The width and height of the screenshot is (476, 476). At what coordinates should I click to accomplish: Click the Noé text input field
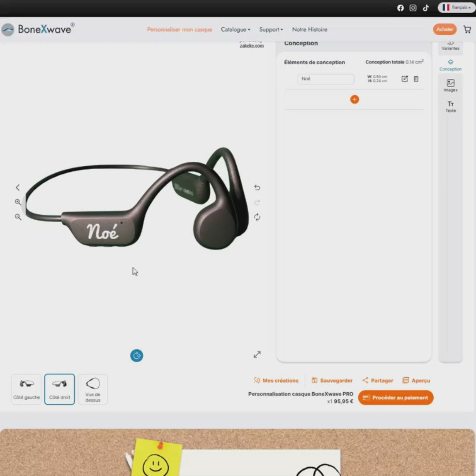[326, 79]
